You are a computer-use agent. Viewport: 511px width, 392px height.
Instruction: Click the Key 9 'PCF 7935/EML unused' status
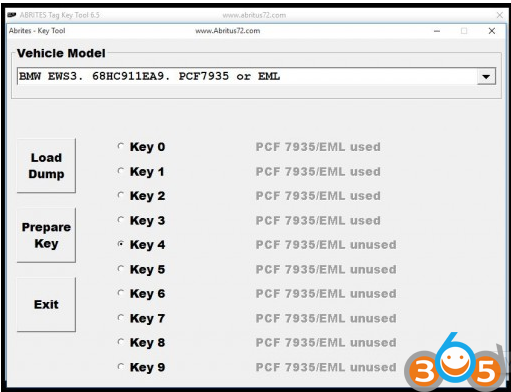[326, 367]
